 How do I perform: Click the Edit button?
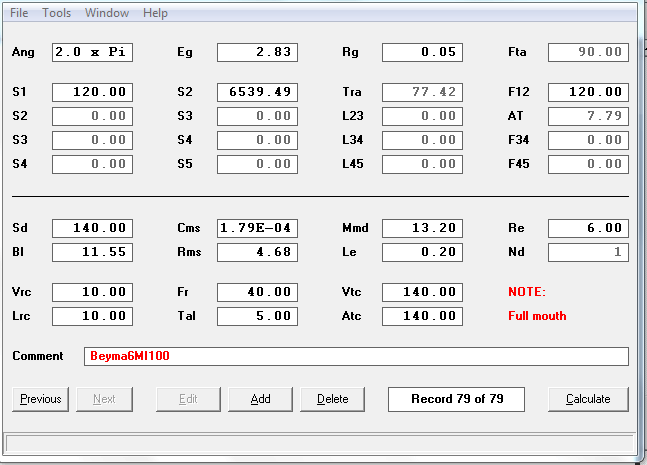188,399
